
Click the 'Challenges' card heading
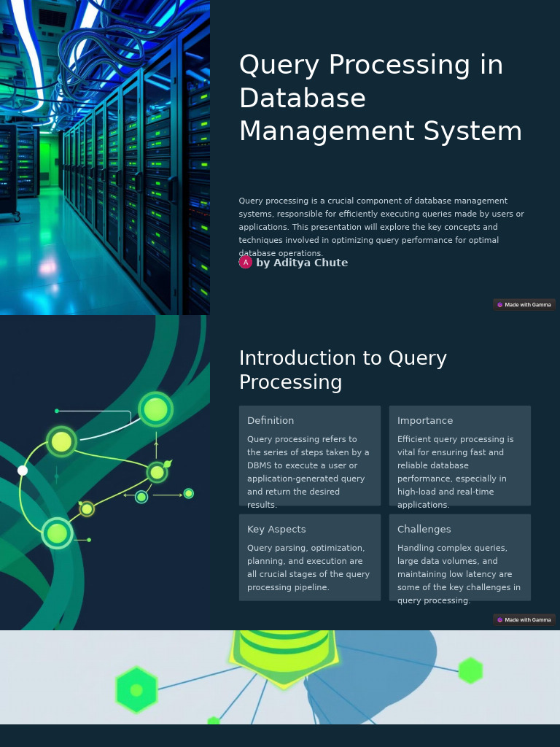pyautogui.click(x=424, y=530)
